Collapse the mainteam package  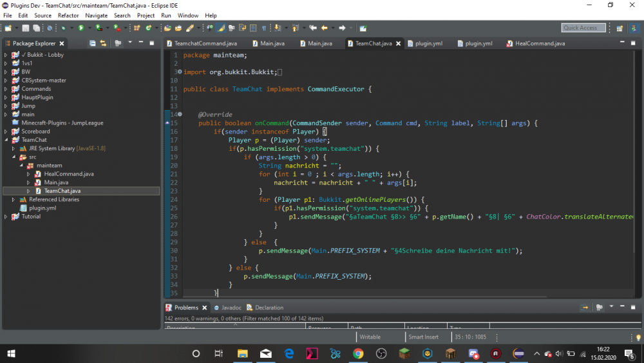click(21, 165)
